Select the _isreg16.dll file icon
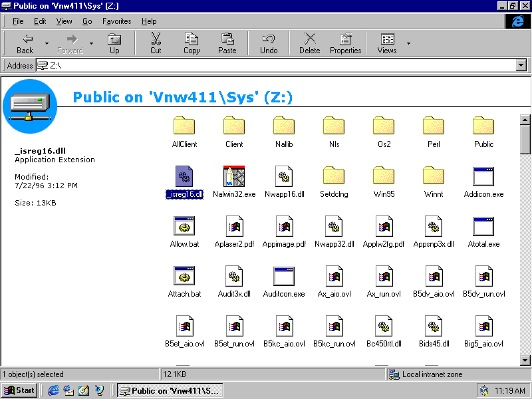Screen dimensions: 532x399 (x=184, y=176)
